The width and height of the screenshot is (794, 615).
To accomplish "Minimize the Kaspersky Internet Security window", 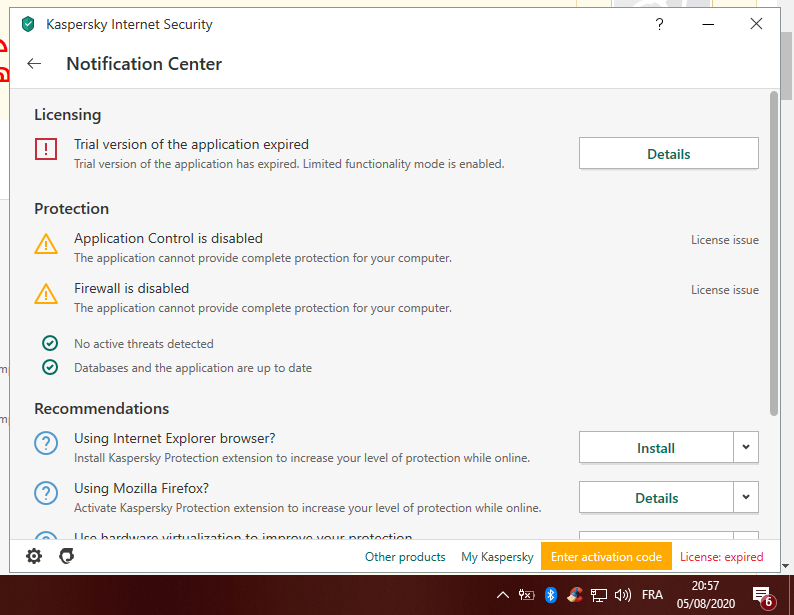I will (x=708, y=24).
